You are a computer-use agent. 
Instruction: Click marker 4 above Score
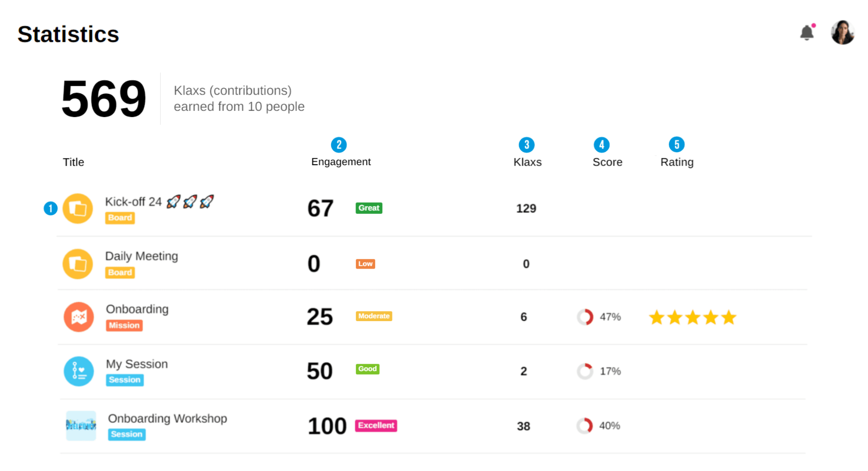(601, 145)
